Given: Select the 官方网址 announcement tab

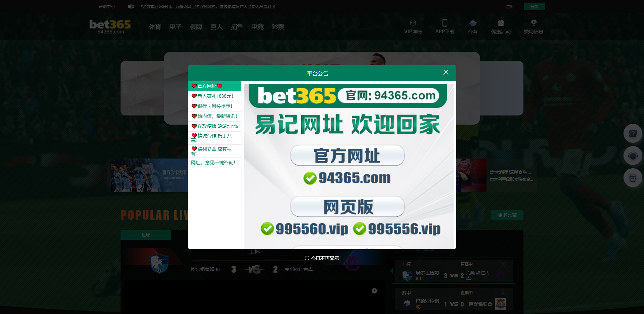Looking at the screenshot, I should pos(214,86).
